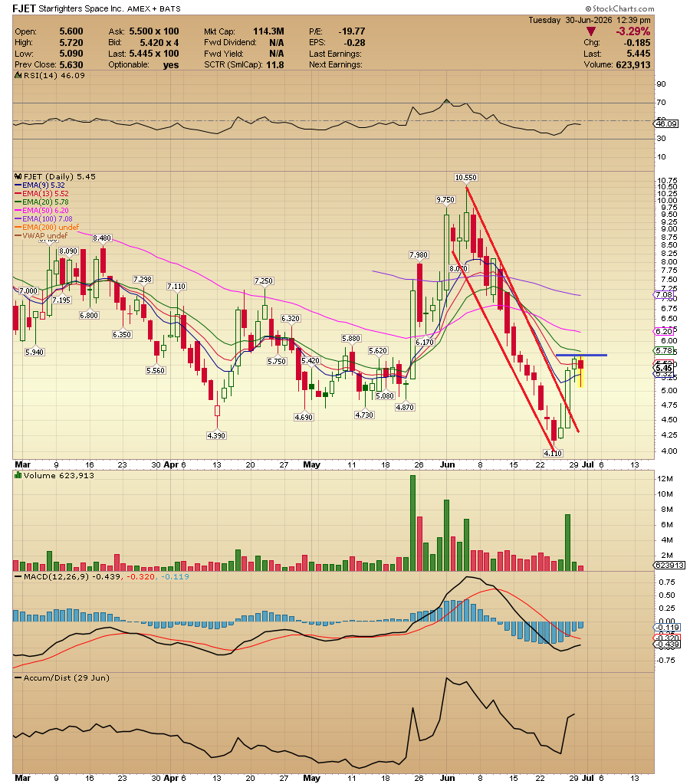Click the red down-triangle change indicator

591,31
